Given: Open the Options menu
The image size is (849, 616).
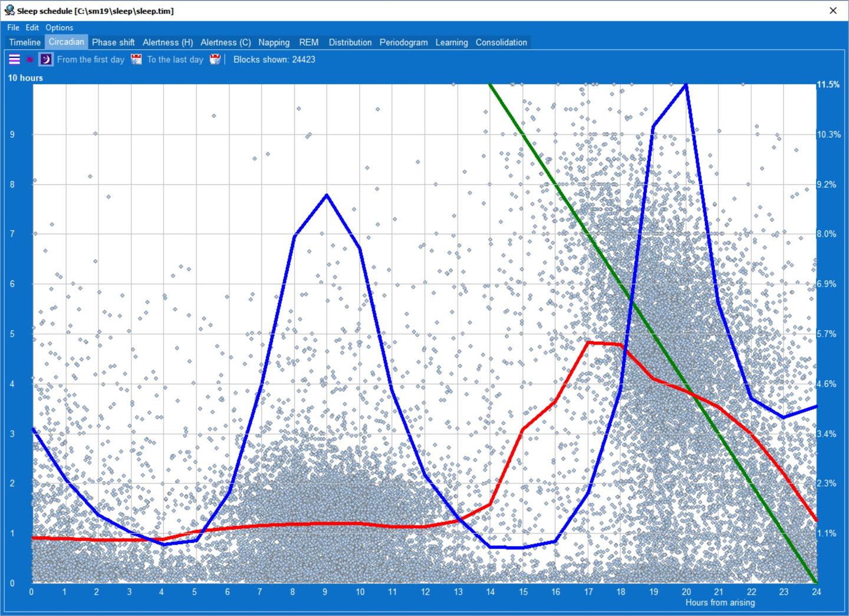Looking at the screenshot, I should point(60,27).
